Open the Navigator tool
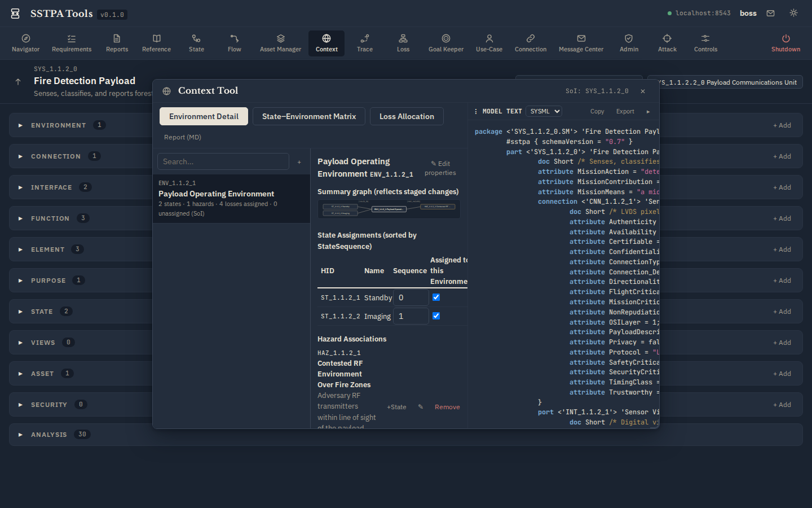This screenshot has width=812, height=508. pyautogui.click(x=26, y=43)
